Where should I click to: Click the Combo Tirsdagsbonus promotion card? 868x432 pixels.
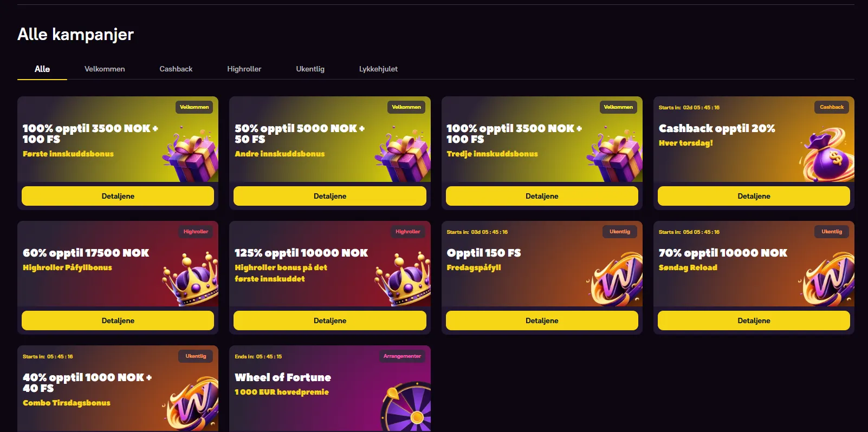point(118,389)
